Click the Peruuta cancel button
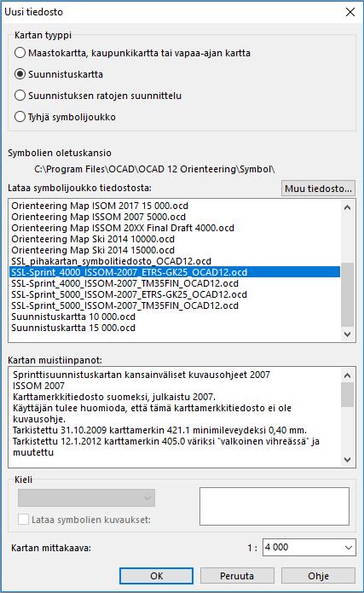Screen dimensions: 364x593 [237, 576]
